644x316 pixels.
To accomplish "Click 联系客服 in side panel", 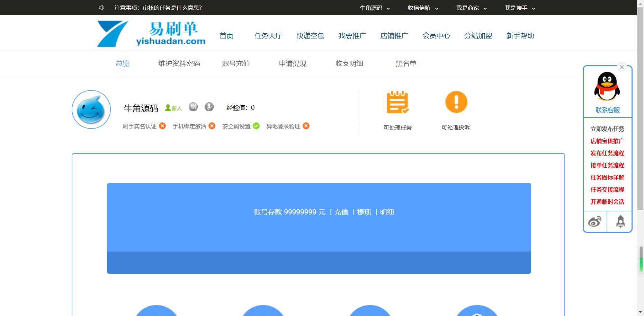I will click(x=608, y=110).
